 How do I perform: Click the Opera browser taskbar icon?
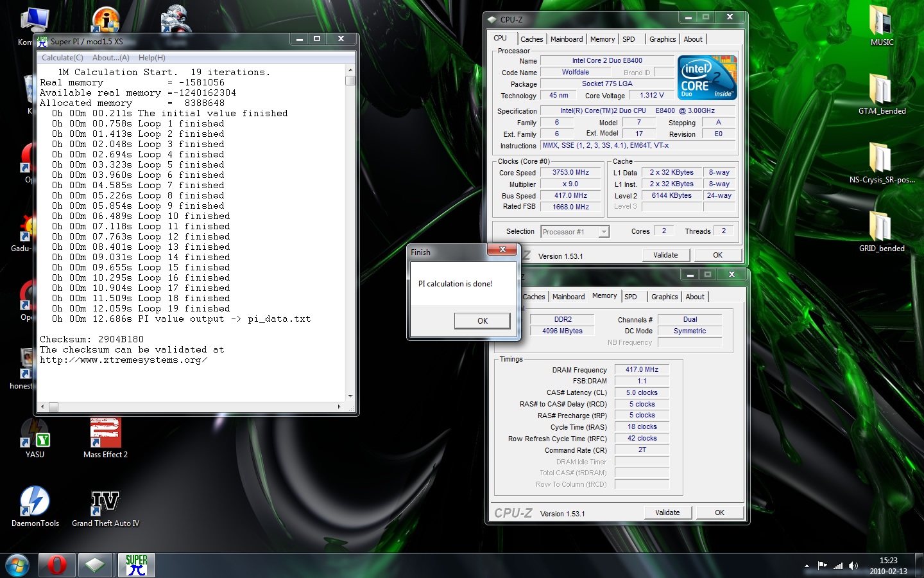click(57, 565)
